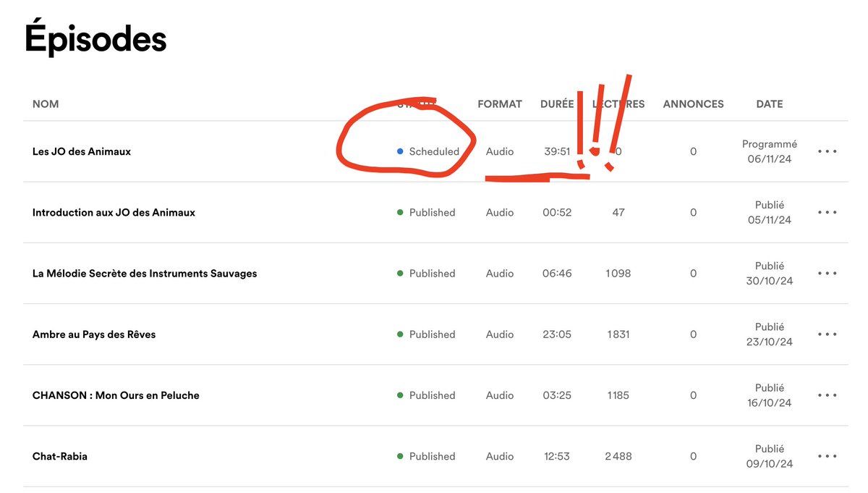
Task: Sort by the ANNONCES column header
Action: tap(694, 104)
